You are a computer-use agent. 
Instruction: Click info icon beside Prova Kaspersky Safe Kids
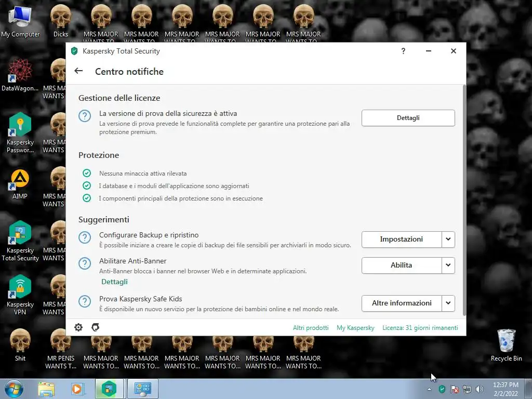(85, 301)
